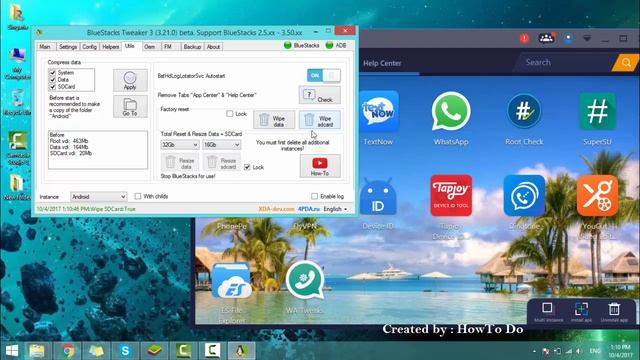Viewport: 640px width, 360px height.
Task: Click the Check tabs button
Action: pos(320,95)
